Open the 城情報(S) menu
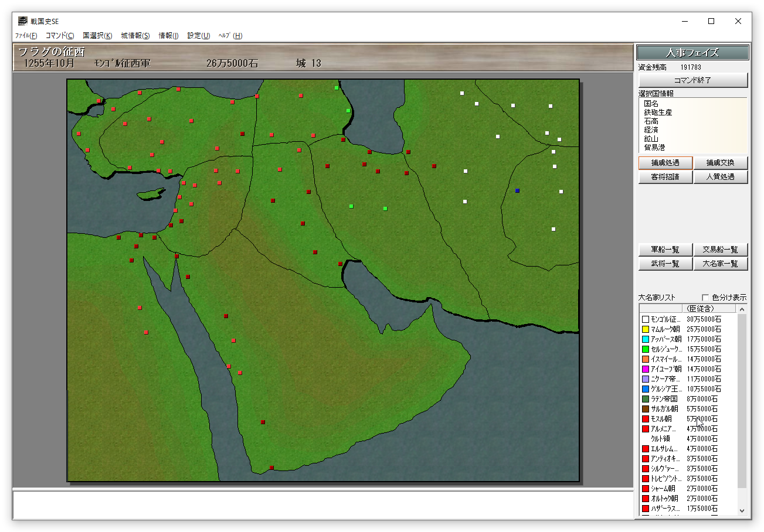 point(135,36)
